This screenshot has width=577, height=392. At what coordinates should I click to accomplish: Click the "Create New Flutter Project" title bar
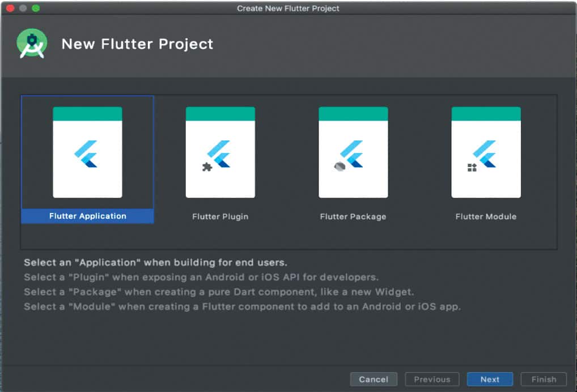(x=288, y=8)
